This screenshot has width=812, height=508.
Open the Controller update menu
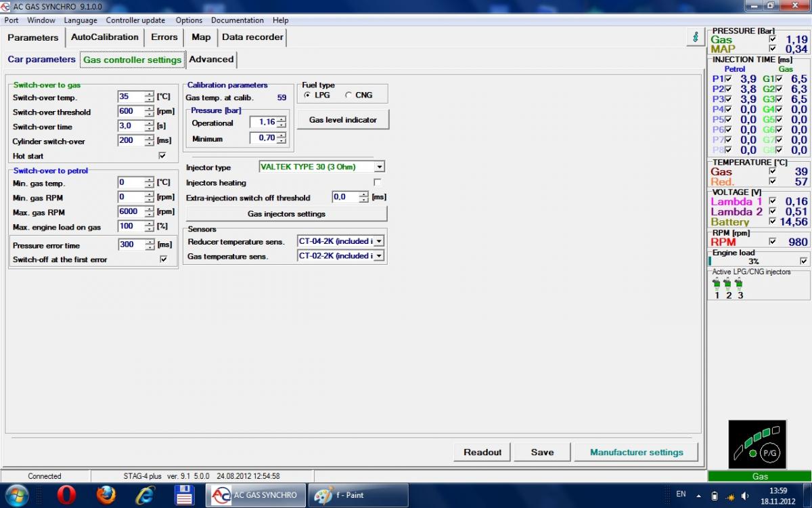136,20
